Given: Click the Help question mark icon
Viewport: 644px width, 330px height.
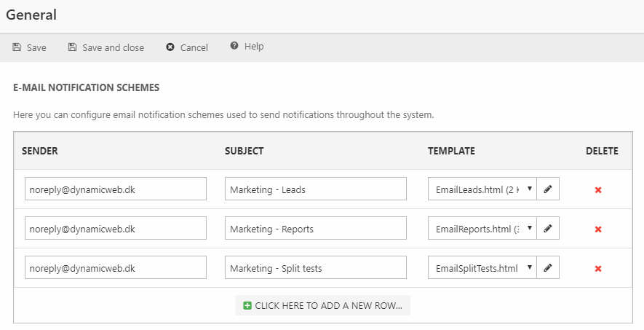Looking at the screenshot, I should click(234, 46).
